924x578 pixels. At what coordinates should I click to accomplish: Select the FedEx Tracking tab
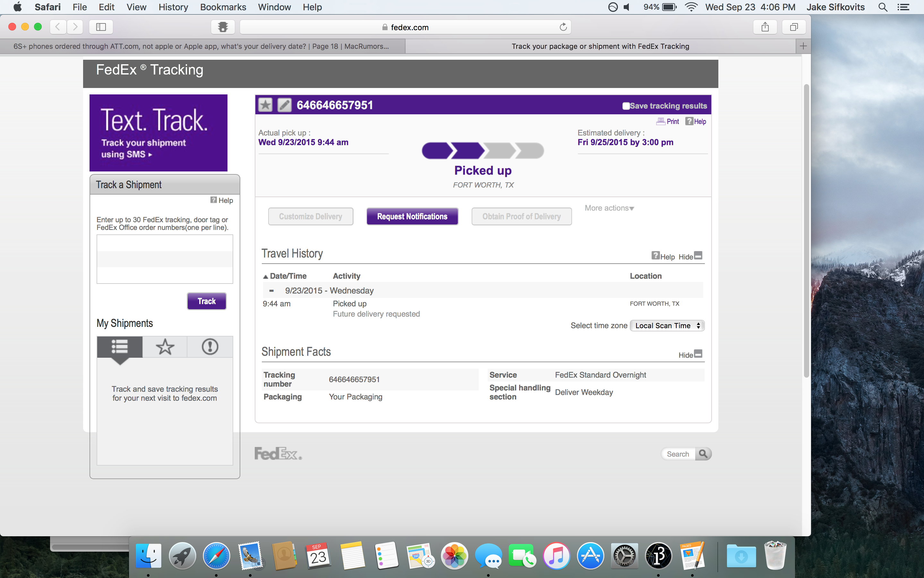coord(600,46)
